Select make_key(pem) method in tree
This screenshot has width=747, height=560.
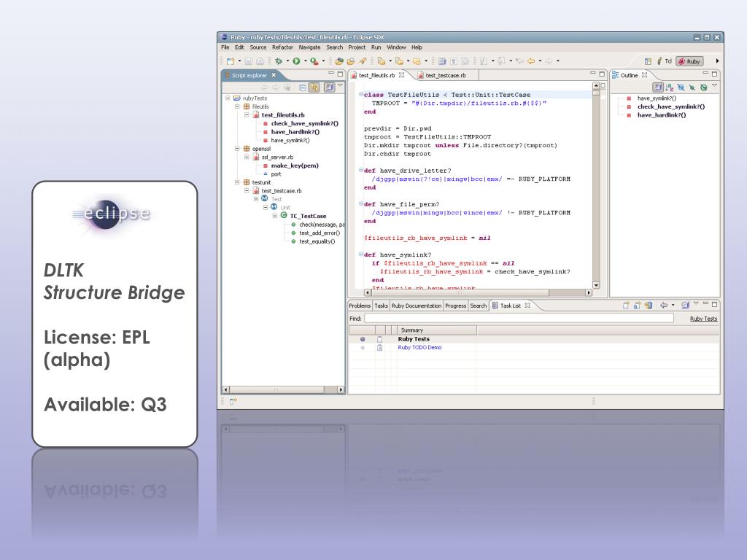point(295,166)
